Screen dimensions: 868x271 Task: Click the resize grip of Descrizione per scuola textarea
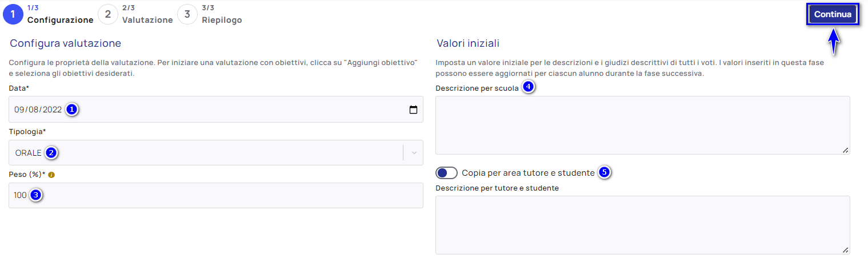(x=845, y=150)
